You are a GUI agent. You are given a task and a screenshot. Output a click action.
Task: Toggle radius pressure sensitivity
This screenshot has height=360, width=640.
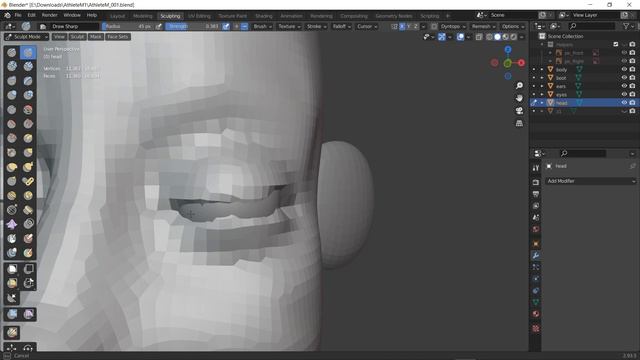point(159,26)
